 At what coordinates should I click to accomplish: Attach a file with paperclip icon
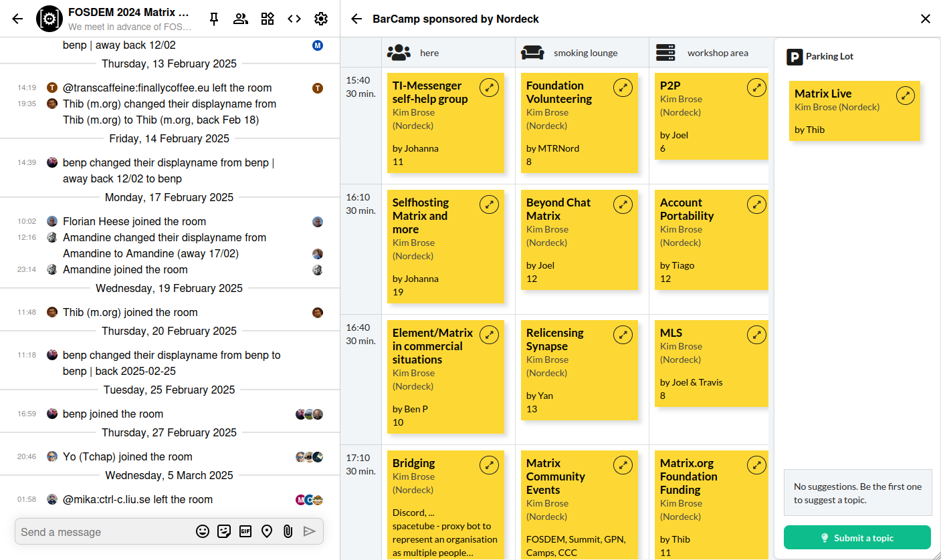(x=288, y=531)
